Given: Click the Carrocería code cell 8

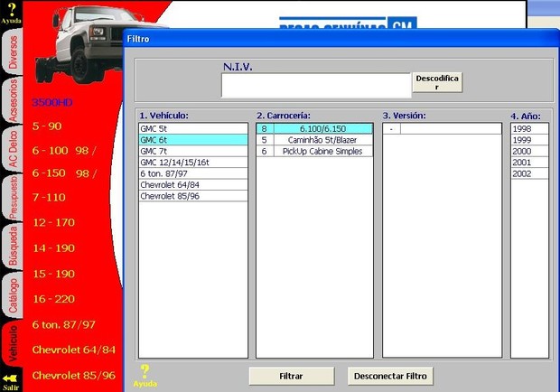Looking at the screenshot, I should click(x=265, y=128).
